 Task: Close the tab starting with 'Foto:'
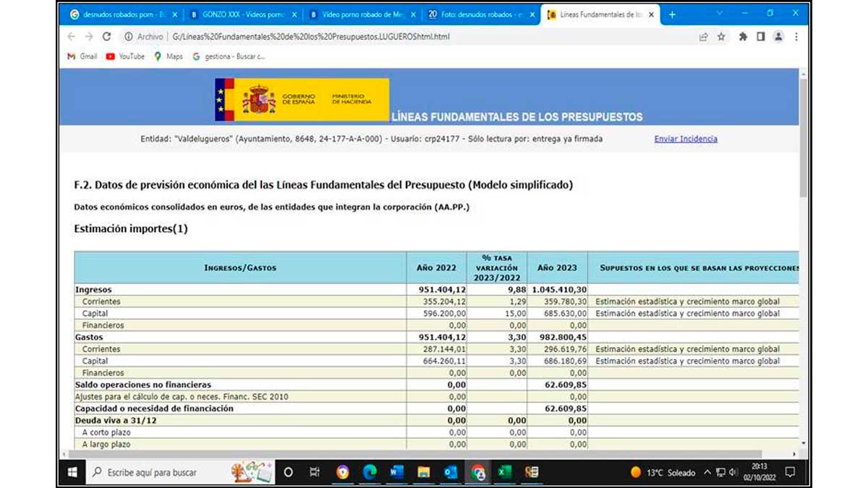(532, 14)
